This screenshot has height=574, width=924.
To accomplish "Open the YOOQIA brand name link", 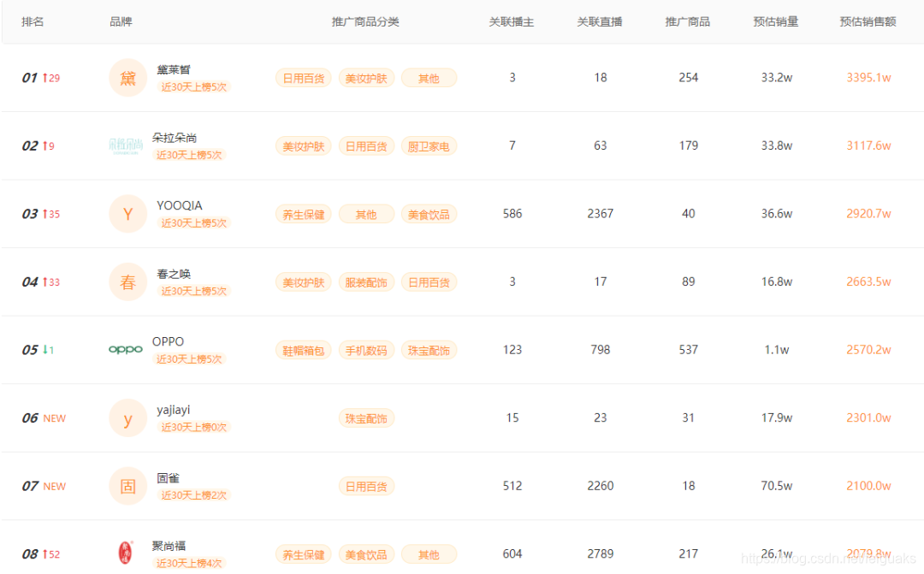I will tap(179, 205).
